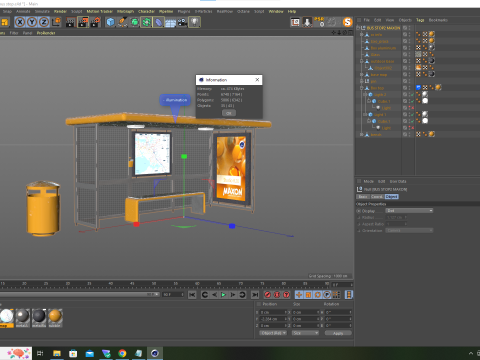This screenshot has height=360, width=480.
Task: Toggle green check on Light 1 row
Action: click(412, 115)
